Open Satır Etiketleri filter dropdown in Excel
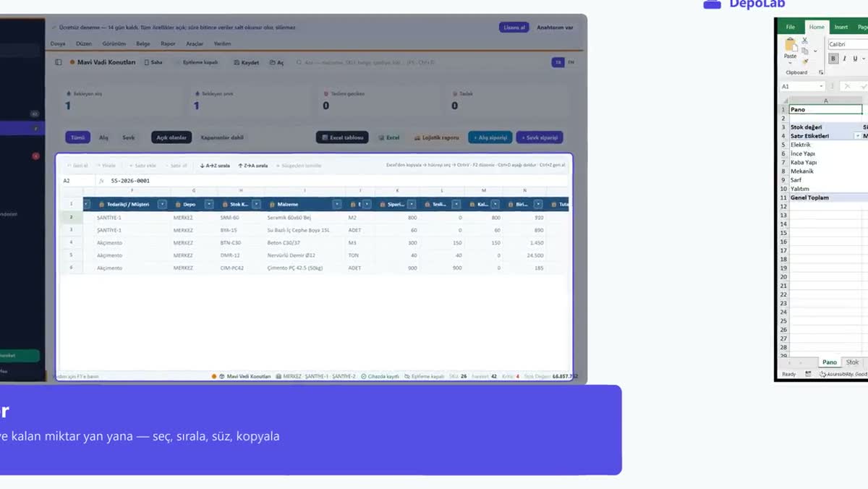The image size is (868, 489). (x=858, y=136)
